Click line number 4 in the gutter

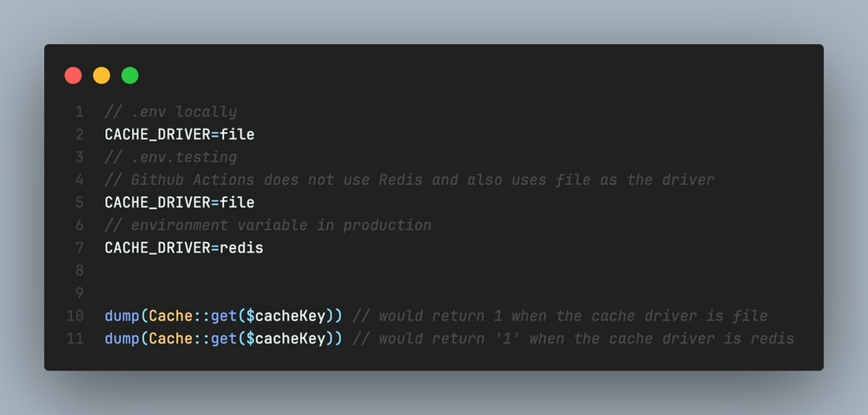79,180
